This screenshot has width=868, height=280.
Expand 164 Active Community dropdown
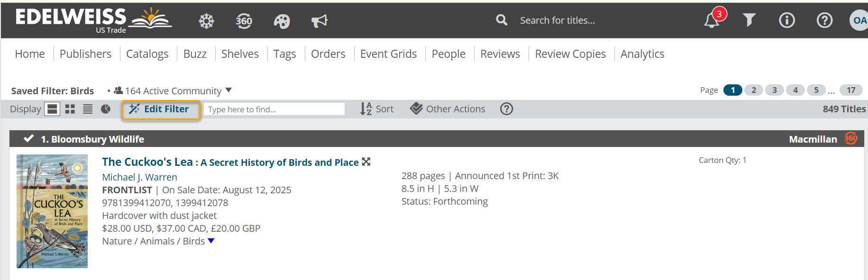(228, 90)
